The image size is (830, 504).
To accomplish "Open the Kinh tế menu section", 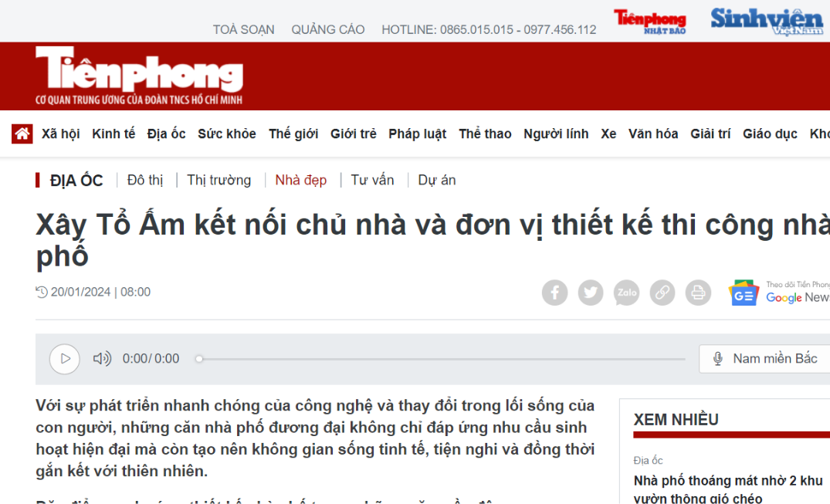I will click(x=113, y=134).
